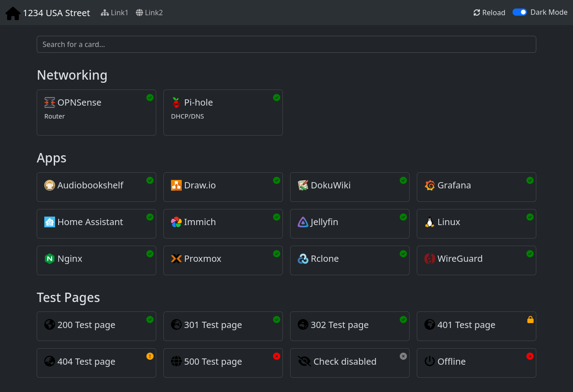Screen dimensions: 573x392
Task: Open the Offline card
Action: 476,363
